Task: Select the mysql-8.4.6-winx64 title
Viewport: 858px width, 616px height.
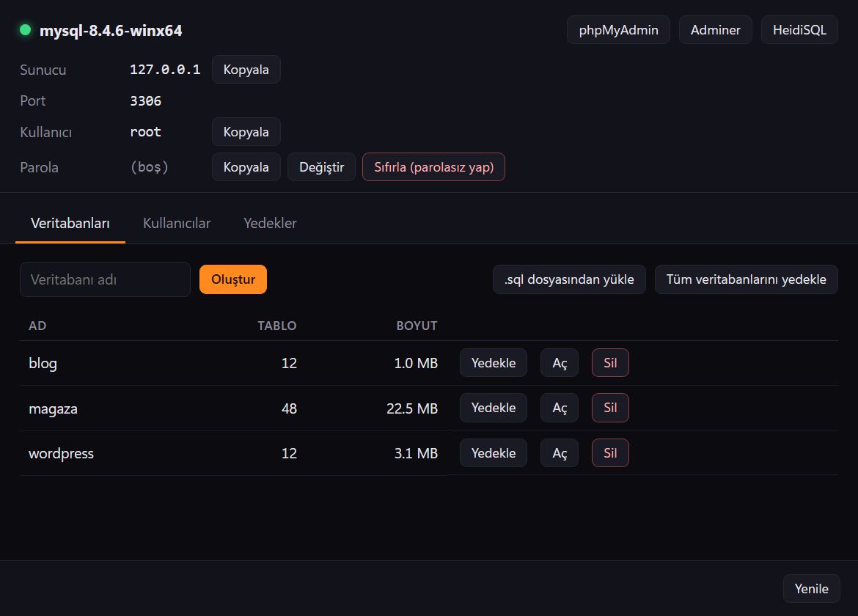Action: 111,31
